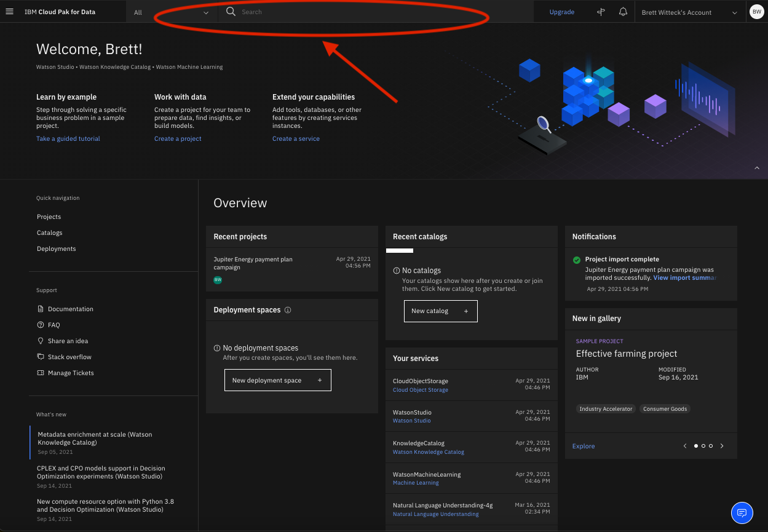Click New catalog button
Viewport: 768px width, 532px height.
(x=440, y=311)
